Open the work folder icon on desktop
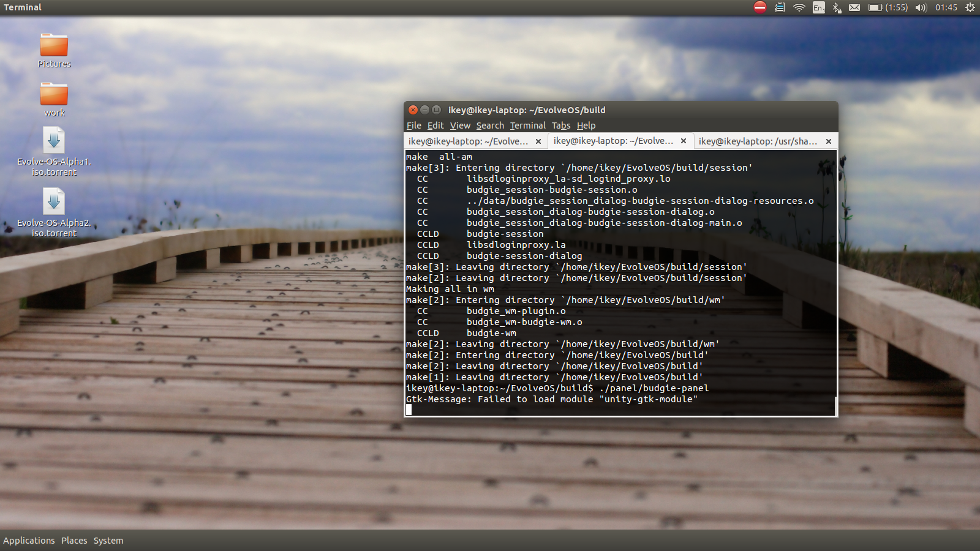980x551 pixels. point(54,94)
